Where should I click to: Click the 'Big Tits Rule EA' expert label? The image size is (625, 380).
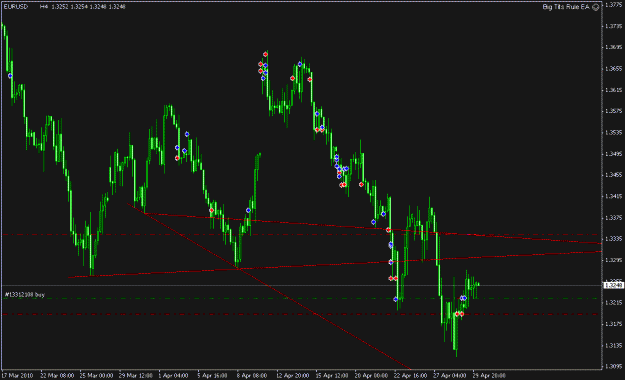[x=566, y=7]
